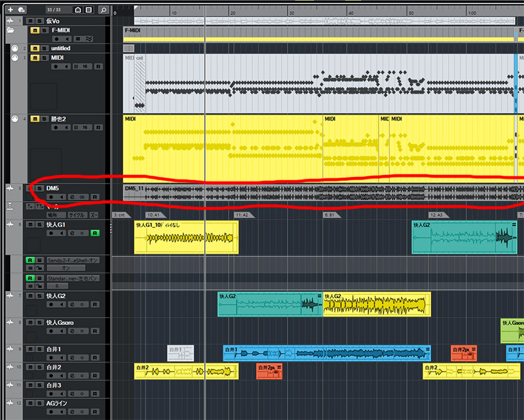Select the teal 快人G2 clip on track 7
This screenshot has height=420, width=524.
[270, 304]
